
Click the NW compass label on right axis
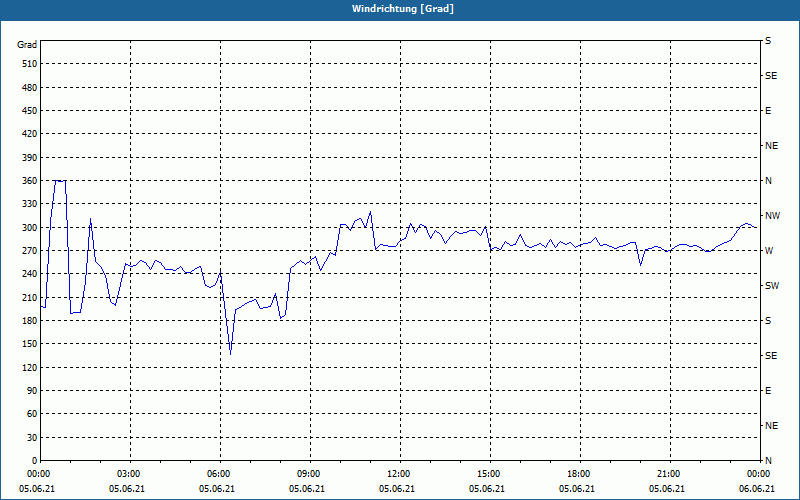[772, 216]
